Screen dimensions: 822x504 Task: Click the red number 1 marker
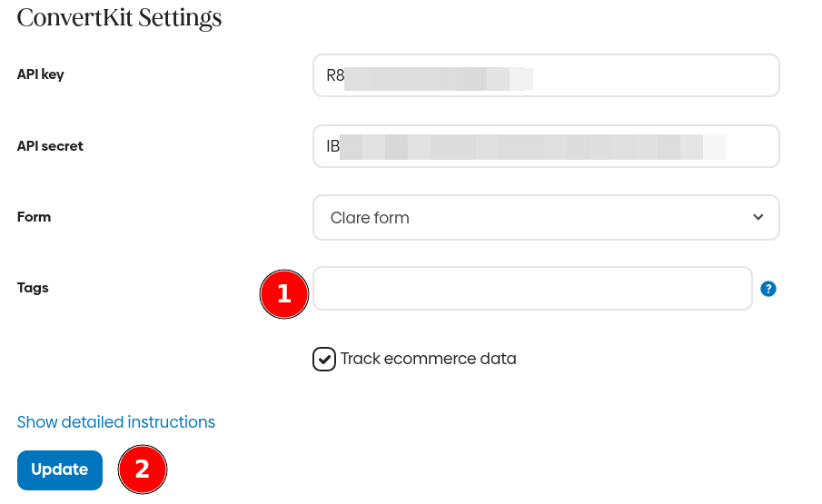pyautogui.click(x=283, y=293)
